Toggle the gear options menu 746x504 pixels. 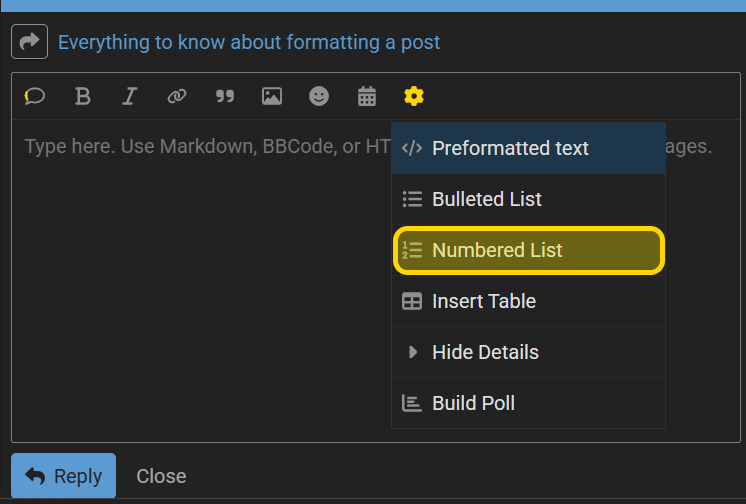click(x=414, y=97)
